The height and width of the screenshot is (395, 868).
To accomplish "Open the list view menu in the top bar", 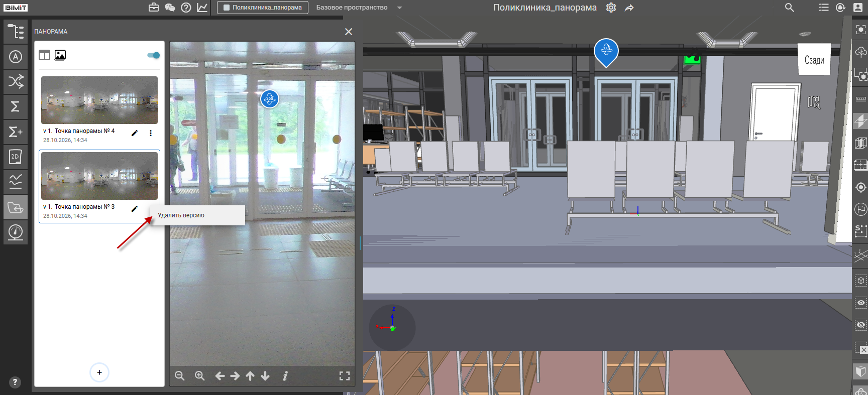I will [824, 8].
